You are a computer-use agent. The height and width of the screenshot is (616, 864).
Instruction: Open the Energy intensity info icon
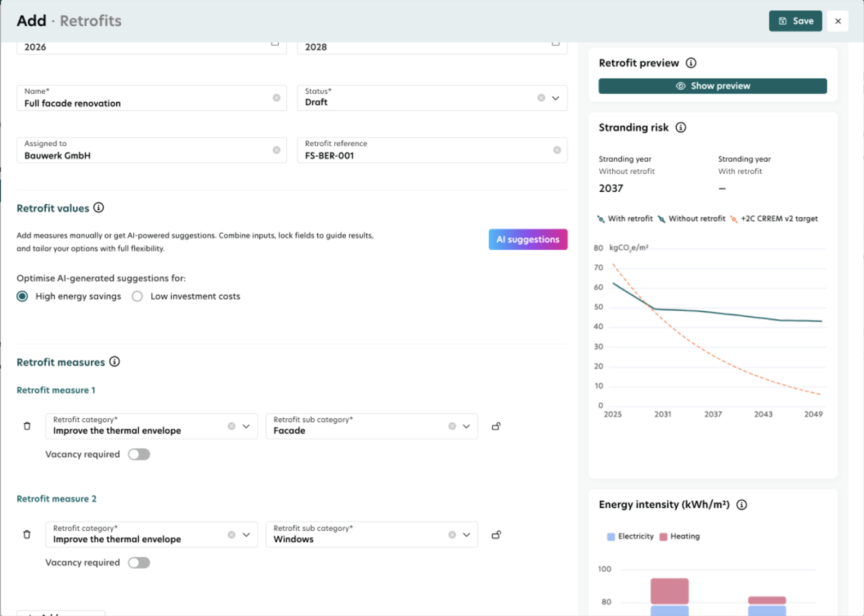tap(742, 505)
